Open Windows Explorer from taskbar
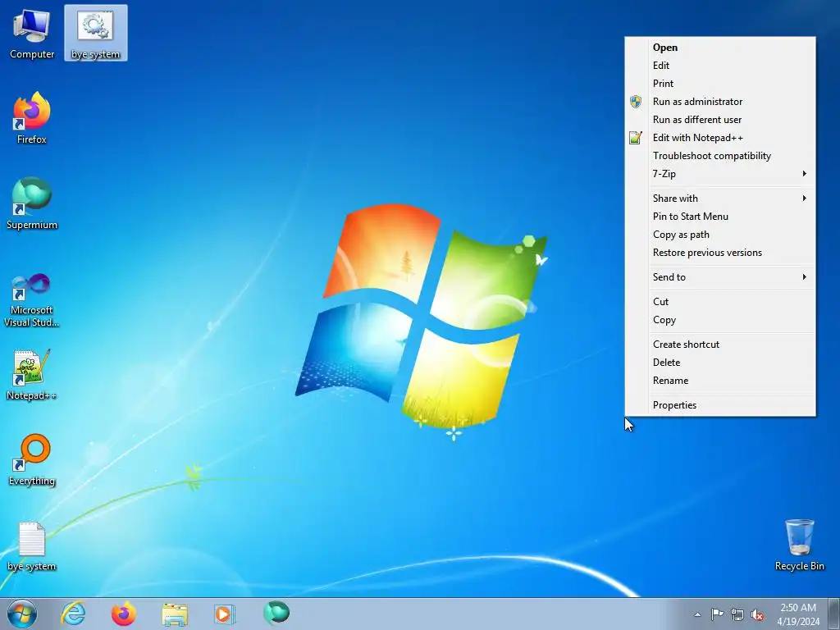Viewport: 840px width, 630px height. click(x=175, y=614)
